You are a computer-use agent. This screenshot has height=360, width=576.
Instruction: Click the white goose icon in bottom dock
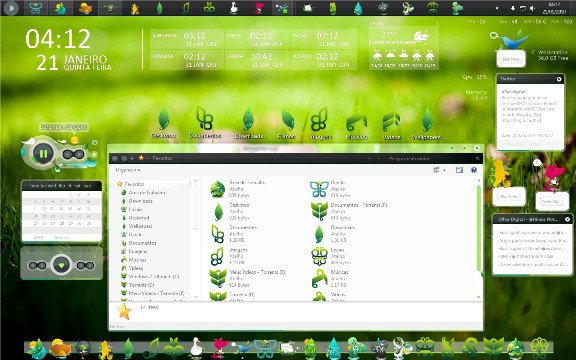pos(197,347)
